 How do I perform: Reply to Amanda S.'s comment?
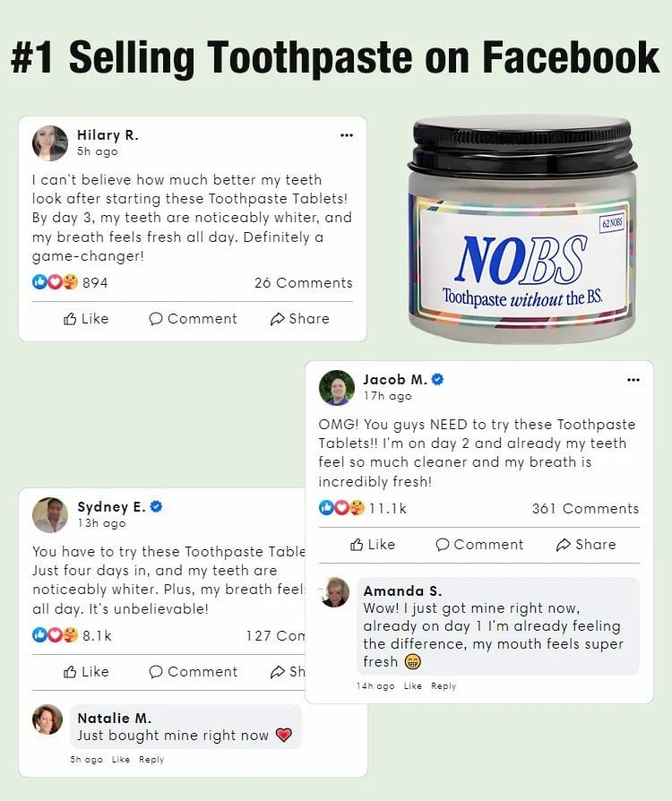click(443, 686)
